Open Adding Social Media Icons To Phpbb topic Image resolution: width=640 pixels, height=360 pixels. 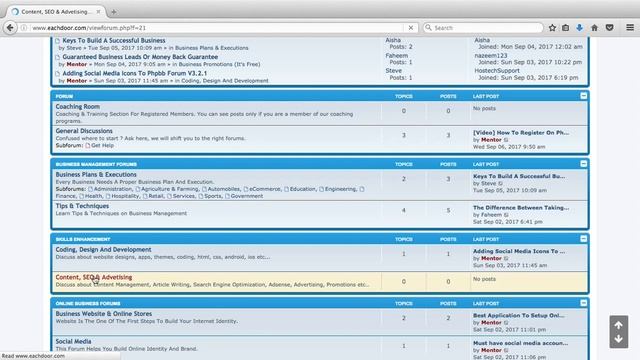point(135,73)
